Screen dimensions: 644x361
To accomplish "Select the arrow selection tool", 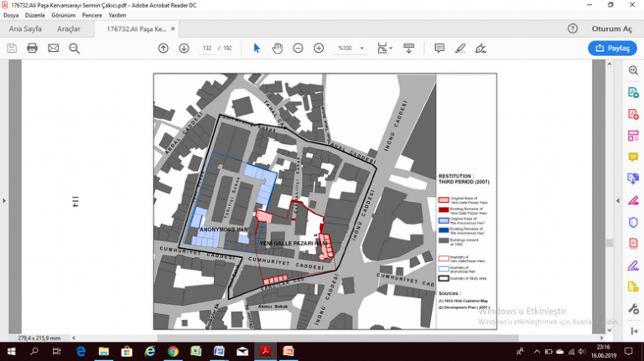I will point(257,48).
